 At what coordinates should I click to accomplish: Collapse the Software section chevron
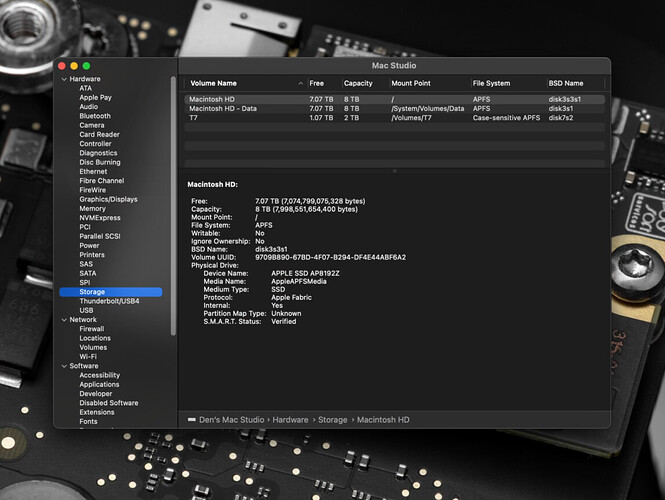64,366
